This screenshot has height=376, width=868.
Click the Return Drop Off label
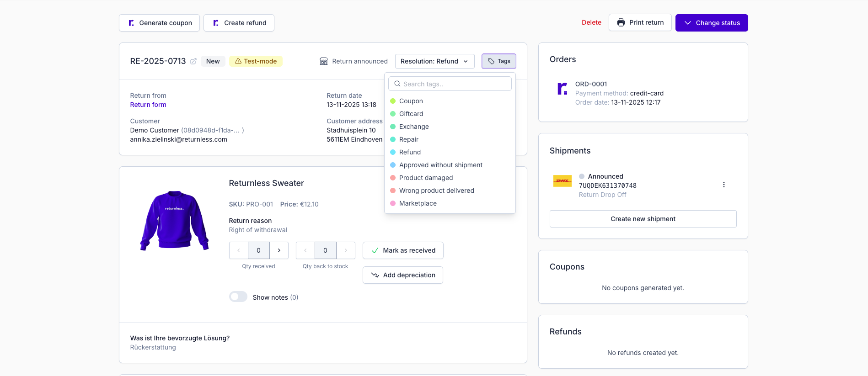[602, 195]
